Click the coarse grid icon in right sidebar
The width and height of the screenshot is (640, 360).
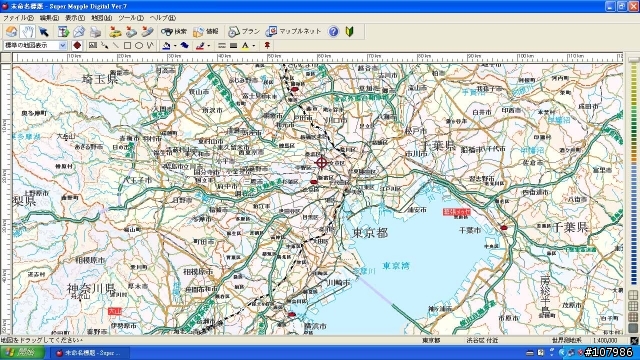(633, 295)
